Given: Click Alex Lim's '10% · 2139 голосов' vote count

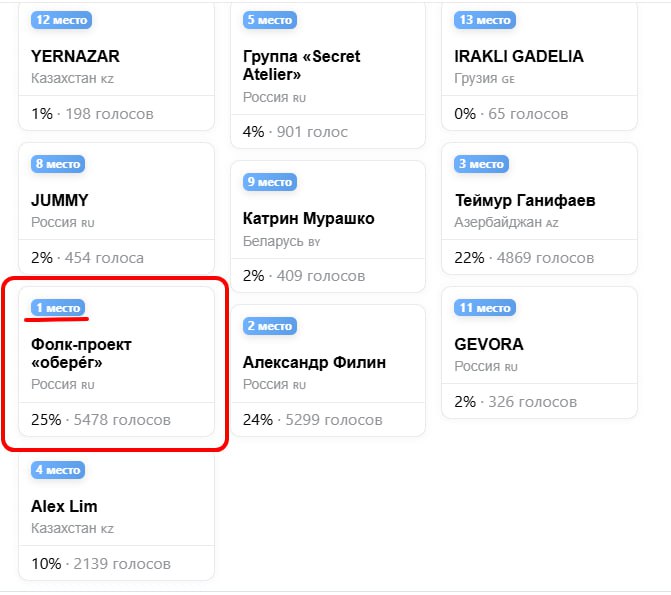Looking at the screenshot, I should pos(101,564).
